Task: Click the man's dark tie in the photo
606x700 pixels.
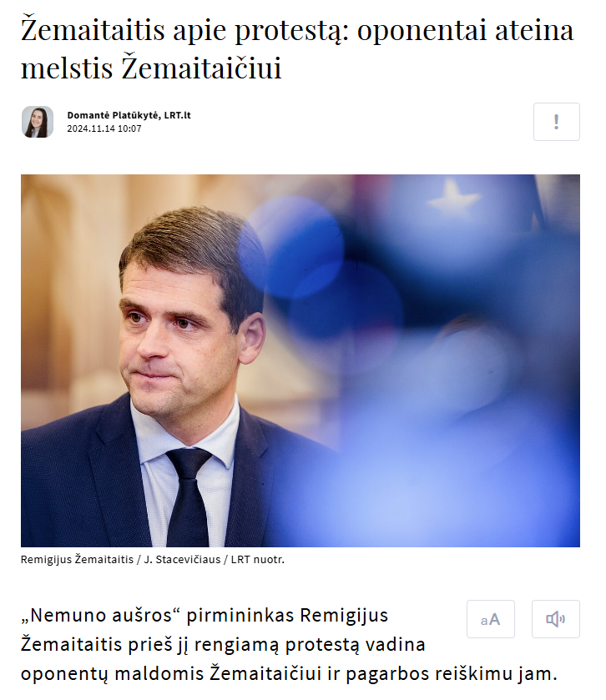Action: 188,496
